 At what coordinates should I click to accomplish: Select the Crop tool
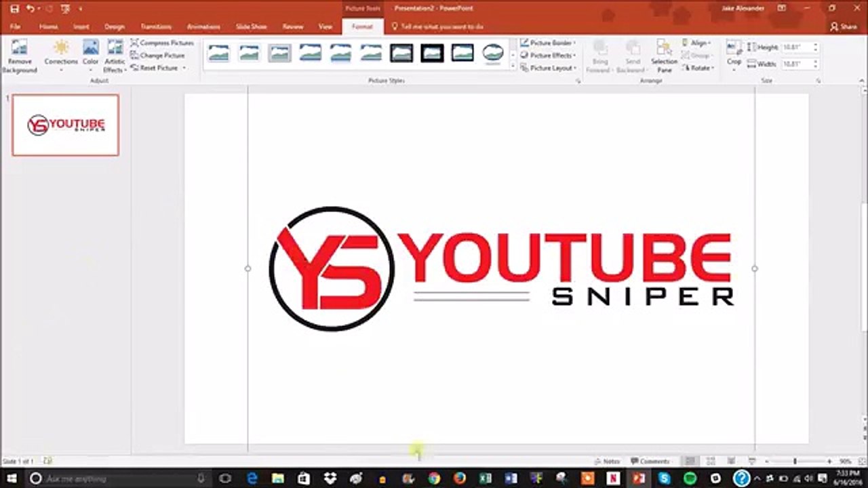pos(734,56)
